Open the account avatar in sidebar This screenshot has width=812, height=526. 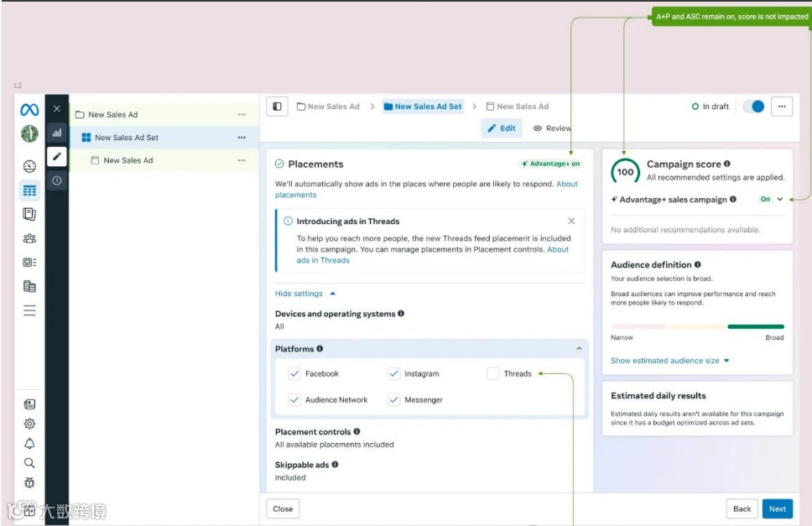pos(29,133)
